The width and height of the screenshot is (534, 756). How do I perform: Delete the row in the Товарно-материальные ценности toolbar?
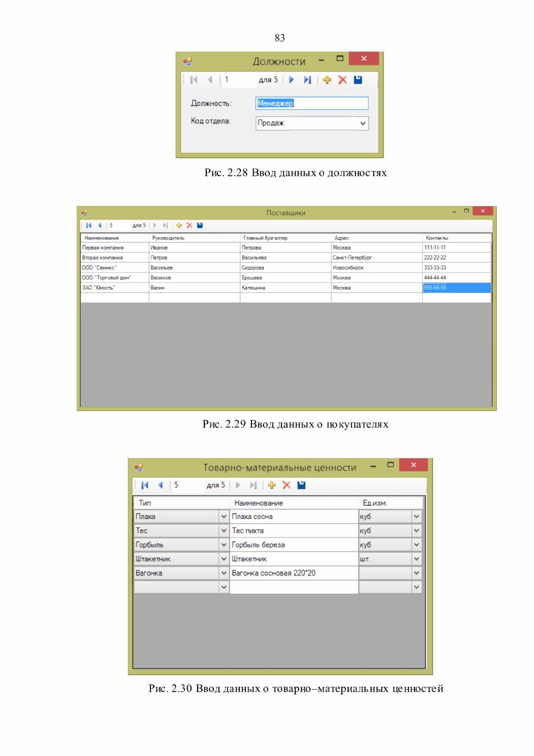click(286, 485)
